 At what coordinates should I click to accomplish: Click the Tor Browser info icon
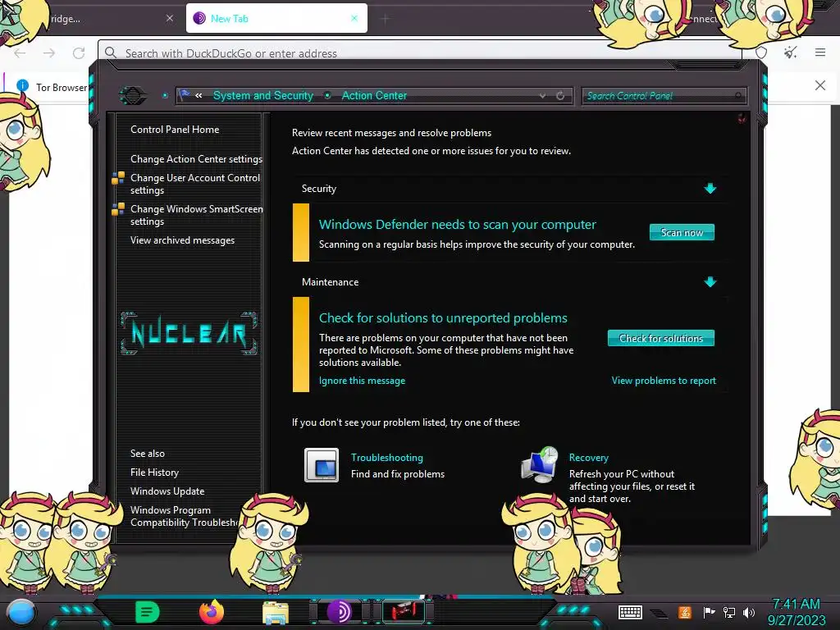(22, 85)
